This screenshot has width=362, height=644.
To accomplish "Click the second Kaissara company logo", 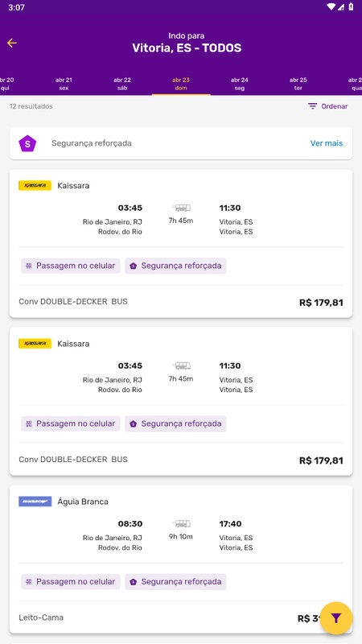I will pyautogui.click(x=35, y=344).
